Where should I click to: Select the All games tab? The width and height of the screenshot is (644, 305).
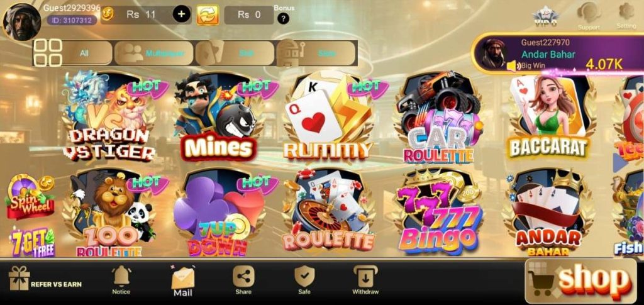pyautogui.click(x=73, y=53)
